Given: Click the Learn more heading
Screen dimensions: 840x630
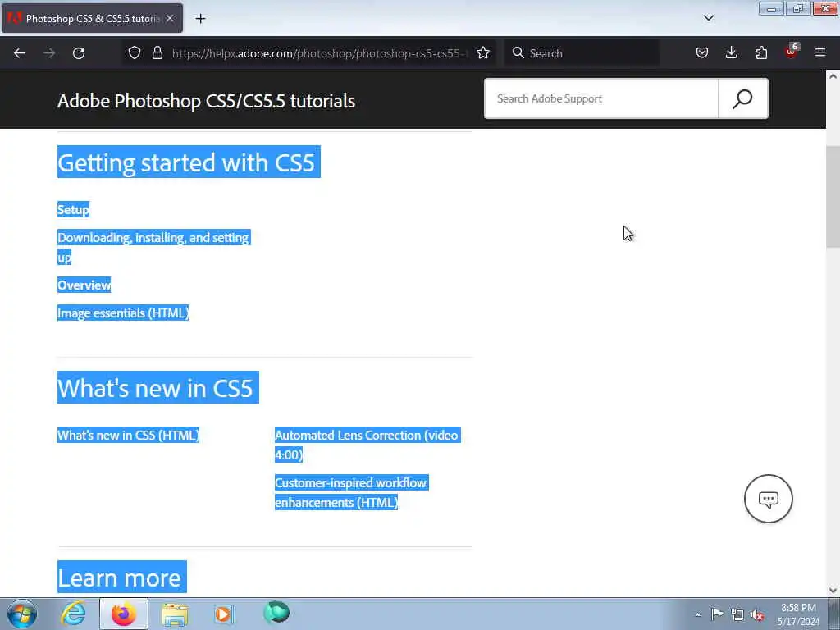Looking at the screenshot, I should [119, 577].
